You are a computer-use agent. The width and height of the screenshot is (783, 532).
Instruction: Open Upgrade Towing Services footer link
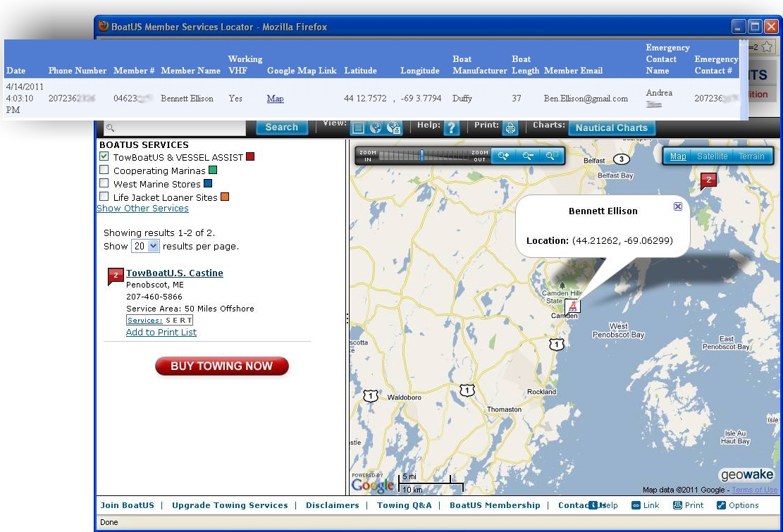click(230, 505)
